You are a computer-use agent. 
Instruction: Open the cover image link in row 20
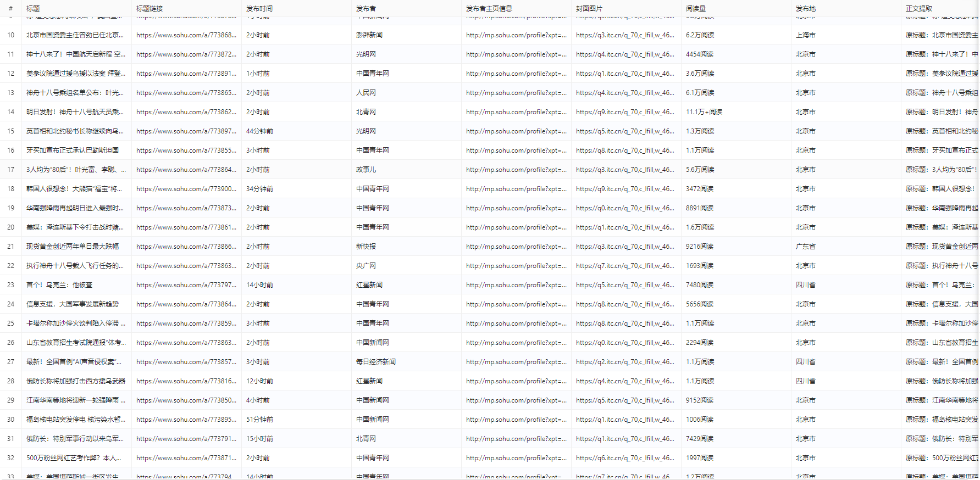(x=625, y=227)
